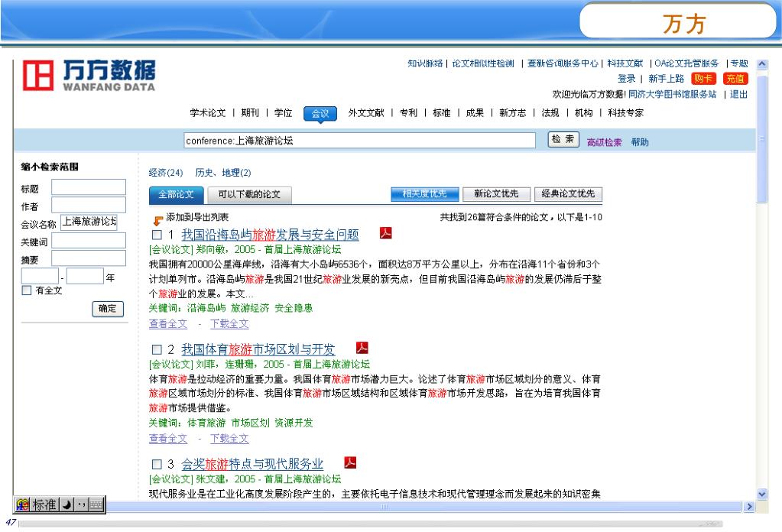Check the box for result 3

pos(157,464)
